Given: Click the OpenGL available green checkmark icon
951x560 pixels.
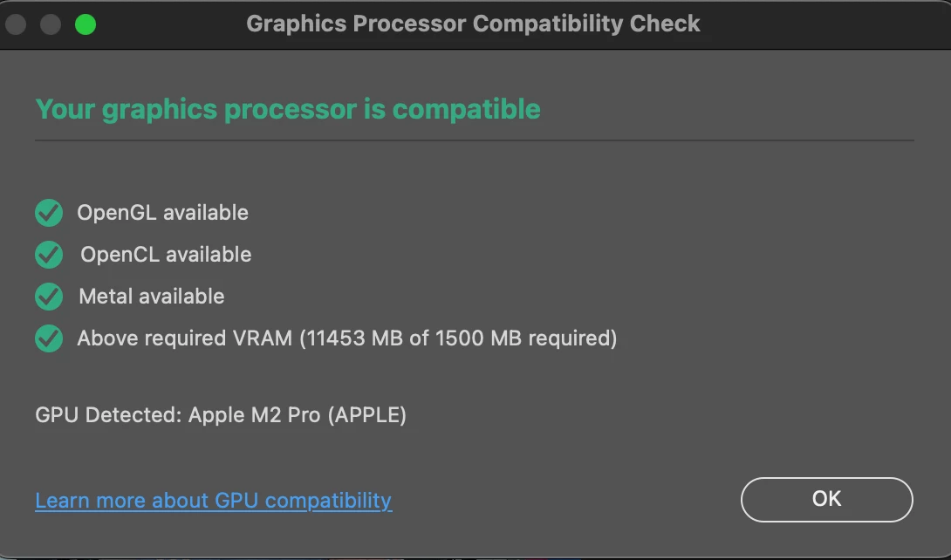Looking at the screenshot, I should point(49,213).
